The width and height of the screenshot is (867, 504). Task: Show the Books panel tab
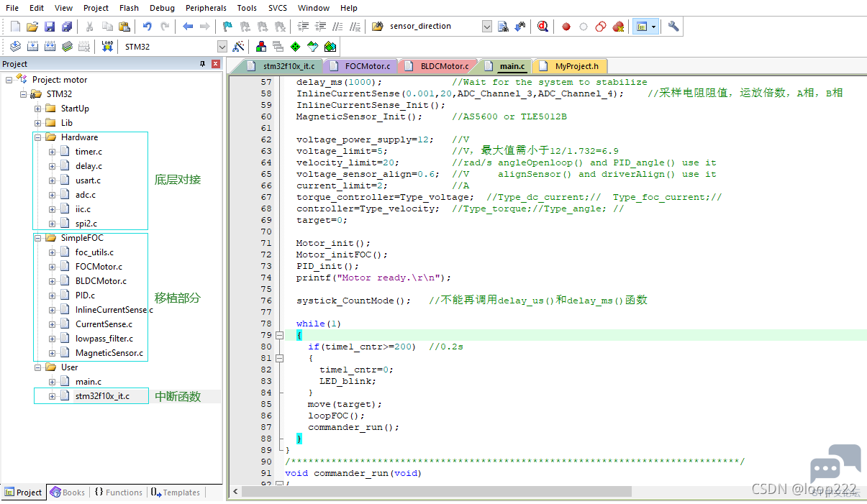coord(68,492)
